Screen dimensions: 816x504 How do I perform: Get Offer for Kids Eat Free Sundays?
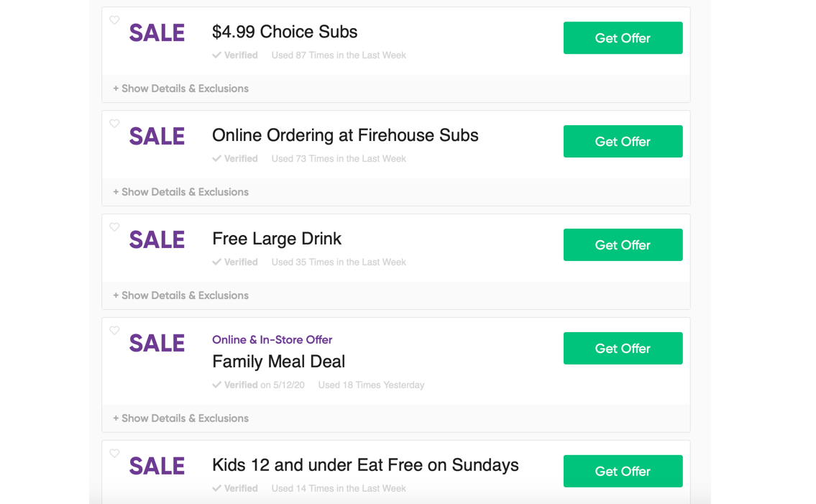pos(623,472)
